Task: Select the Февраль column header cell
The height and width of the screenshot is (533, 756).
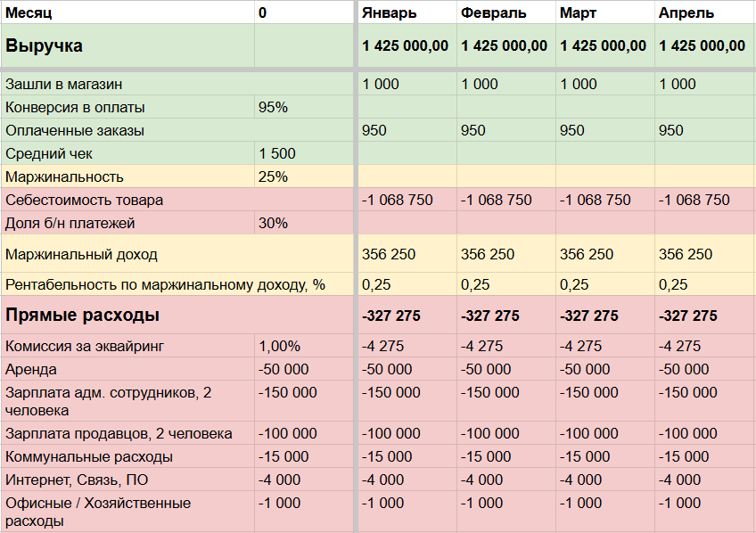Action: [505, 12]
